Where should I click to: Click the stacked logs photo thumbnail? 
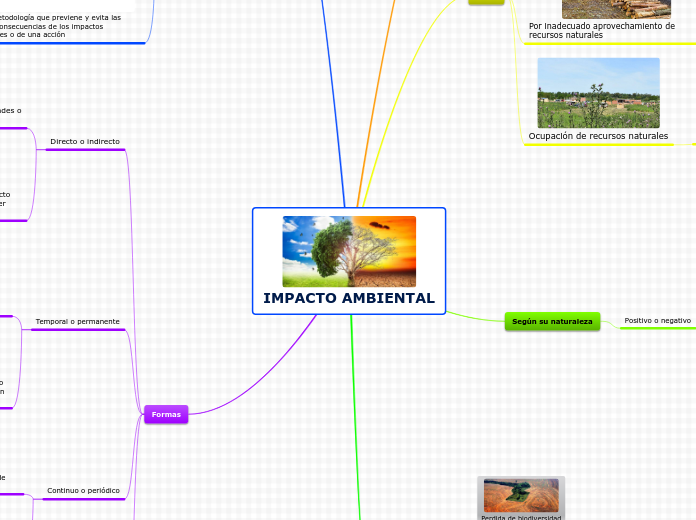point(616,8)
